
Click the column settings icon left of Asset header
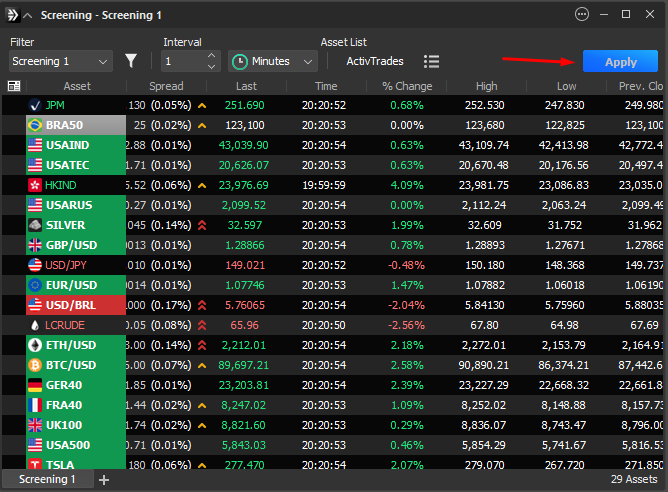[13, 86]
